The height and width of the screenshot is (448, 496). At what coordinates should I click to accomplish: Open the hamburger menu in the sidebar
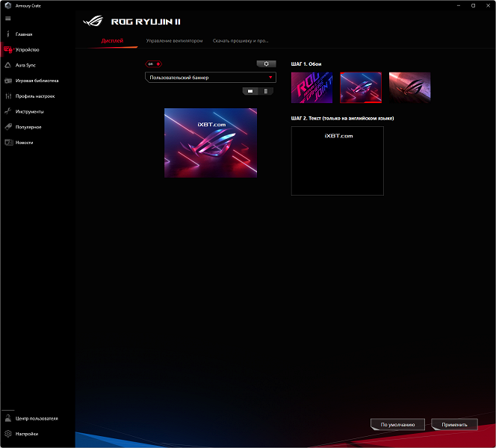tap(8, 19)
